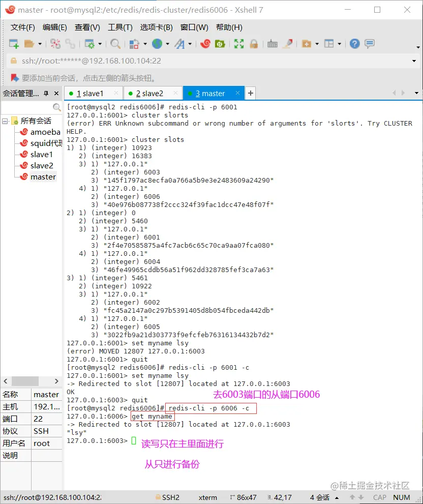423x504 pixels.
Task: Click the new folder transfer icon
Action: point(307,44)
